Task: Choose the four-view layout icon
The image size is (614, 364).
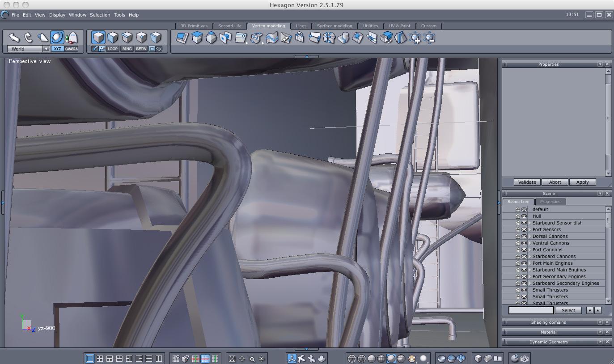Action: tap(100, 359)
